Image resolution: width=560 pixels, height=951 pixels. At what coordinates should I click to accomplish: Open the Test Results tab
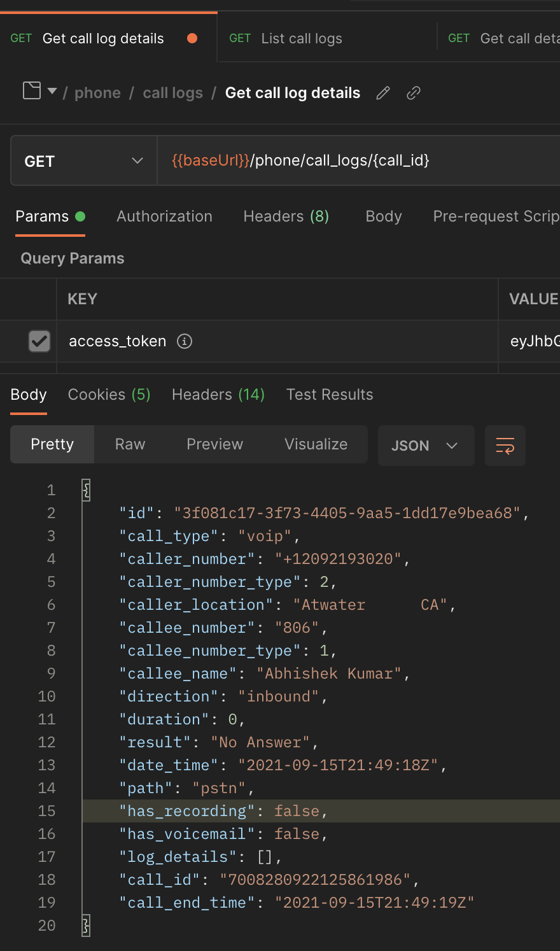click(330, 395)
